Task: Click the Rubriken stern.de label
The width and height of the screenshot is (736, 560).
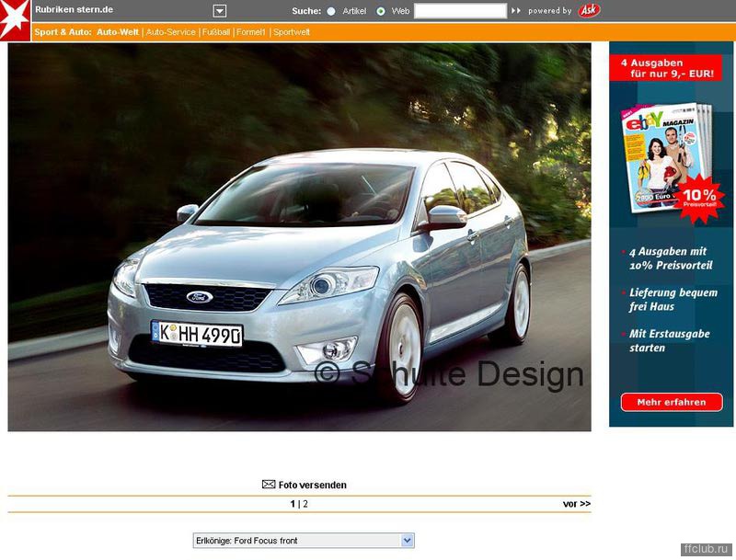Action: [x=74, y=9]
